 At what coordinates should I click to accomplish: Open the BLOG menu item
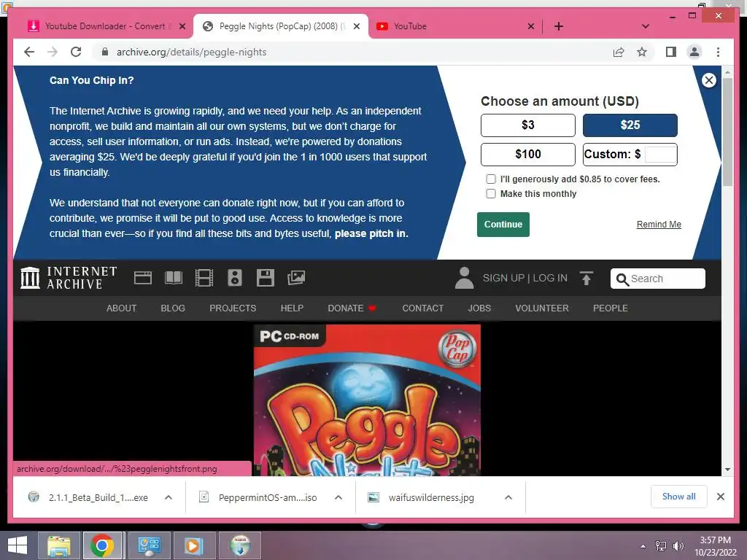173,308
